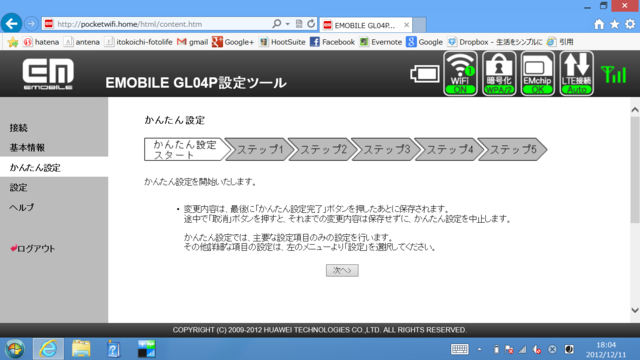Click the help document taskbar icon
Screen dimensions: 640x360
[x=113, y=349]
